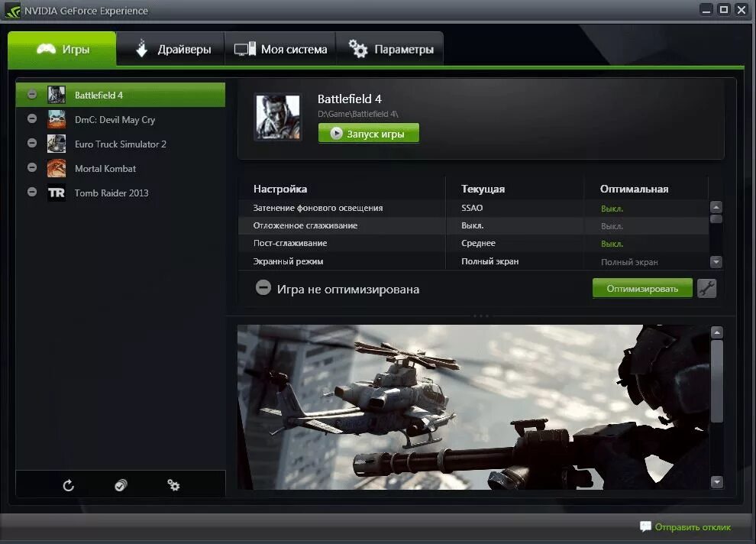
Task: Click the screenshot panel scrollbar thumb
Action: 717,381
